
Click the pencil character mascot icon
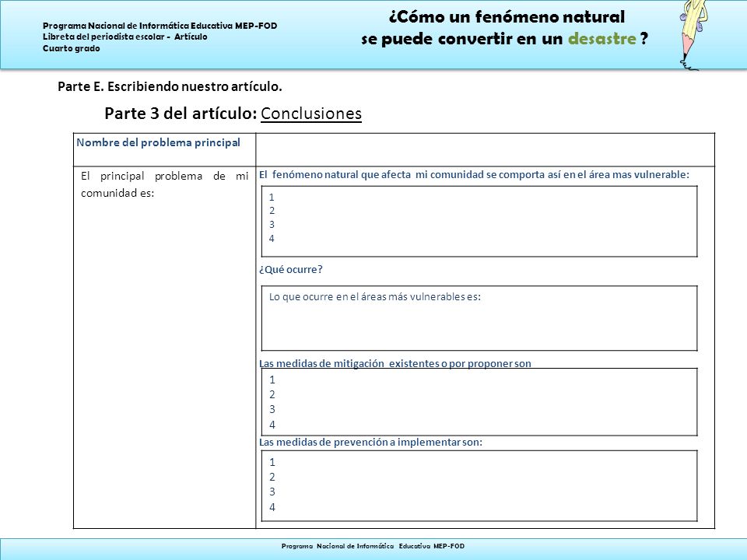(693, 34)
